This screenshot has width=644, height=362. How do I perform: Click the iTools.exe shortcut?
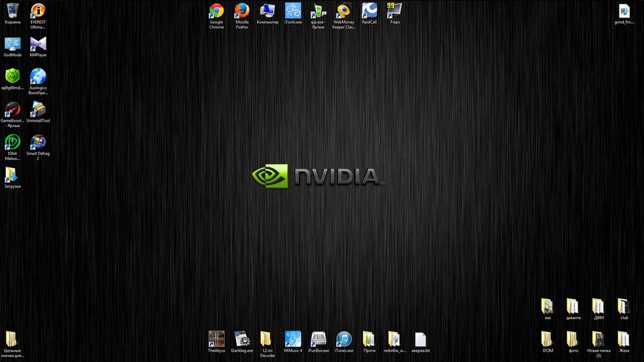(293, 11)
